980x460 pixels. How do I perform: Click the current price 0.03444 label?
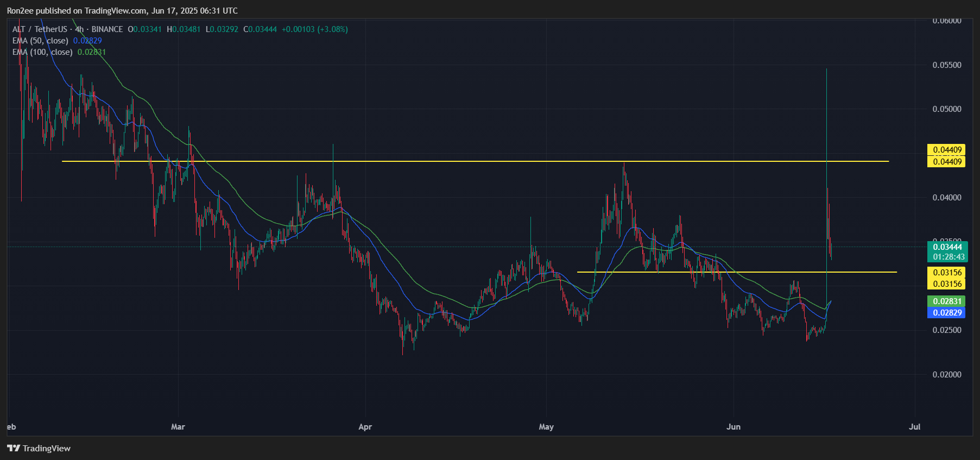click(x=947, y=247)
